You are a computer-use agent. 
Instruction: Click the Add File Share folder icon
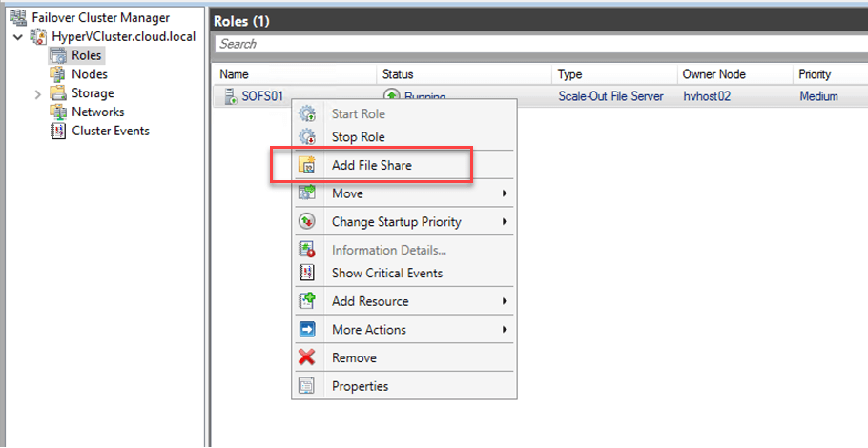307,165
